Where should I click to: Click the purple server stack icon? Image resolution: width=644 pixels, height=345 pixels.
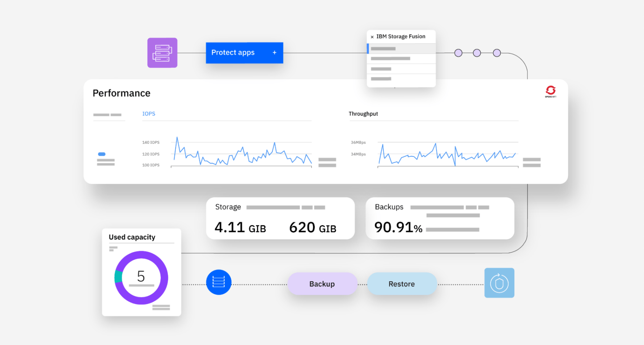162,53
